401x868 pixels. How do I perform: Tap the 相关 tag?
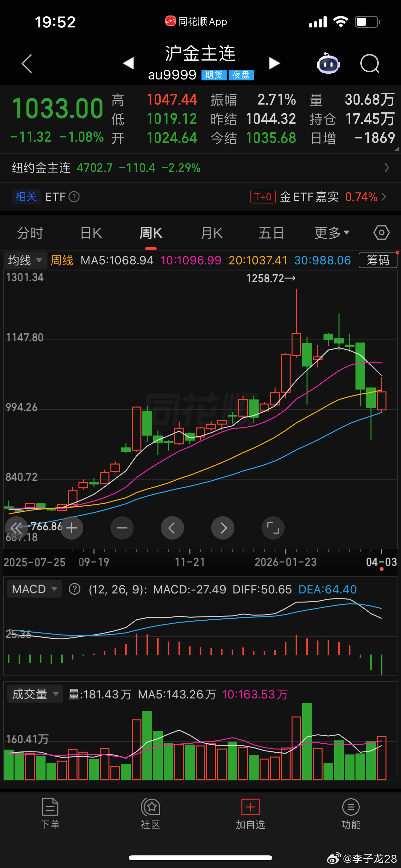coord(26,196)
